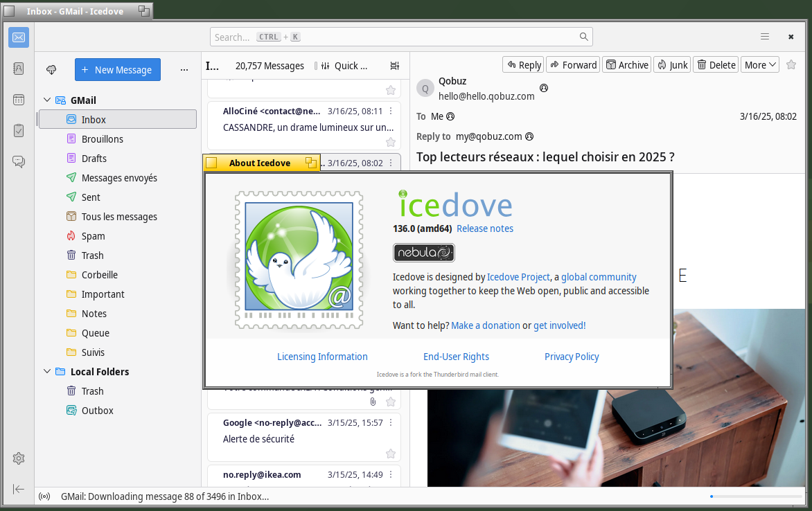Open the Tous les messages folder
812x511 pixels.
[118, 217]
